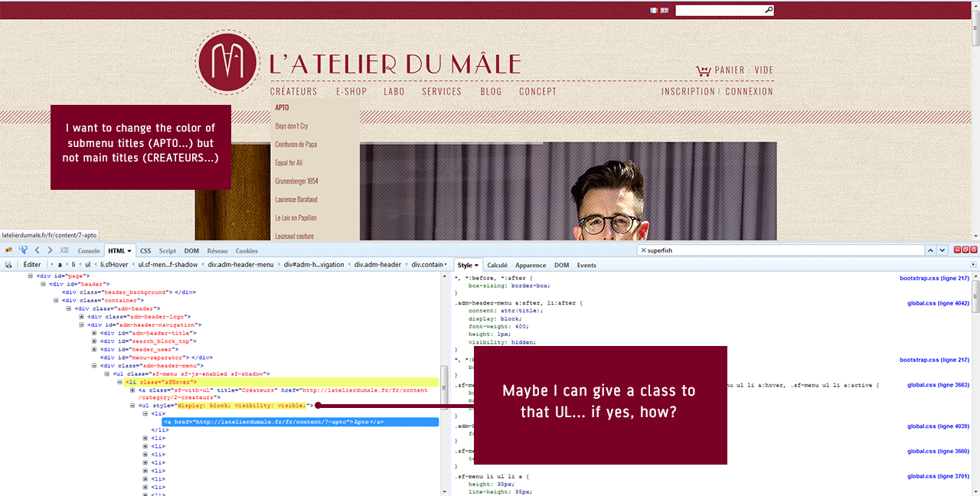Click the website search magnifier icon
This screenshot has width=980, height=496.
(769, 11)
